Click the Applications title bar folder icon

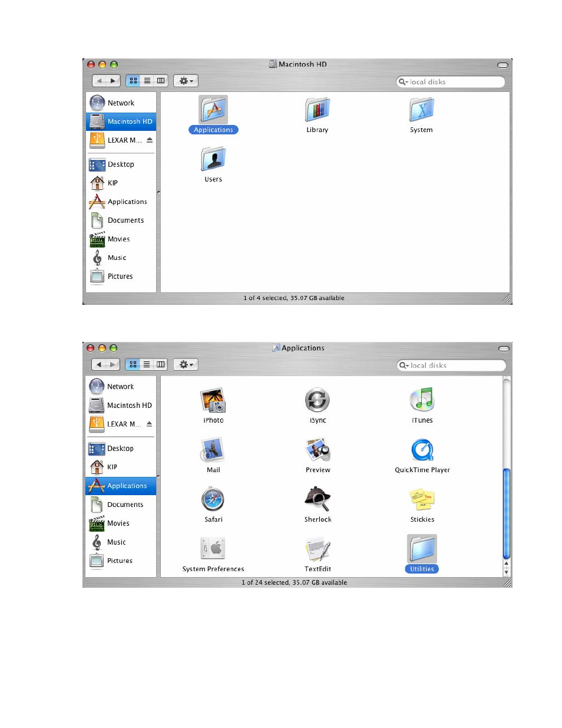click(276, 348)
